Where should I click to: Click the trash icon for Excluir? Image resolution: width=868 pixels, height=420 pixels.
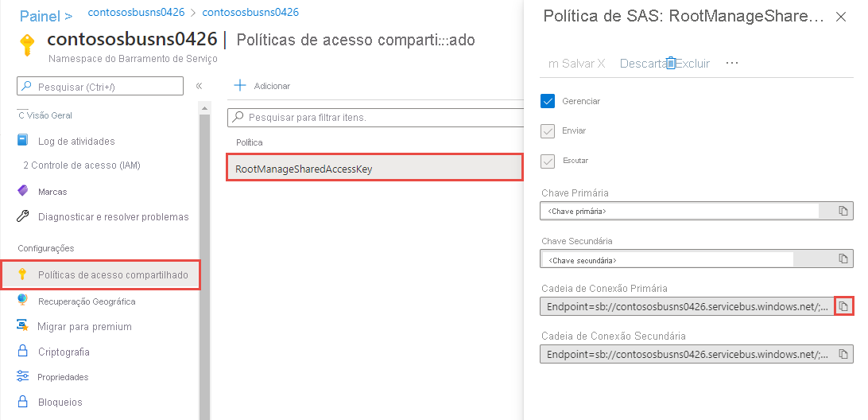click(671, 63)
